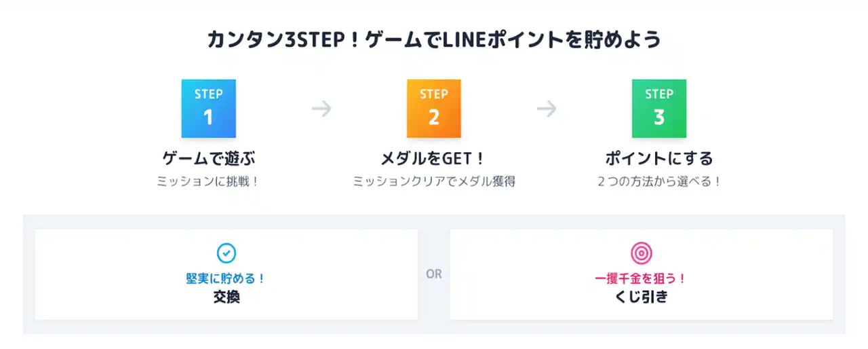Click the arrow between STEP 2 and STEP 3

tap(547, 109)
